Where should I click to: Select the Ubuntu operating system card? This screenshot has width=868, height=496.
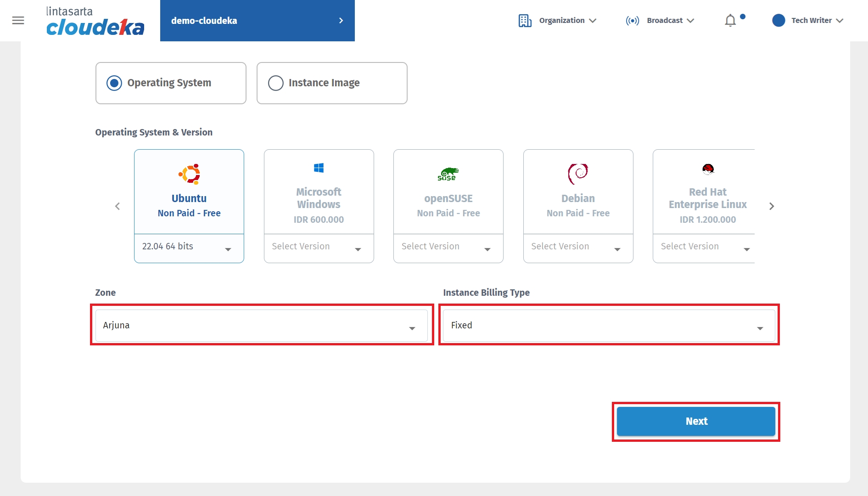(x=189, y=192)
